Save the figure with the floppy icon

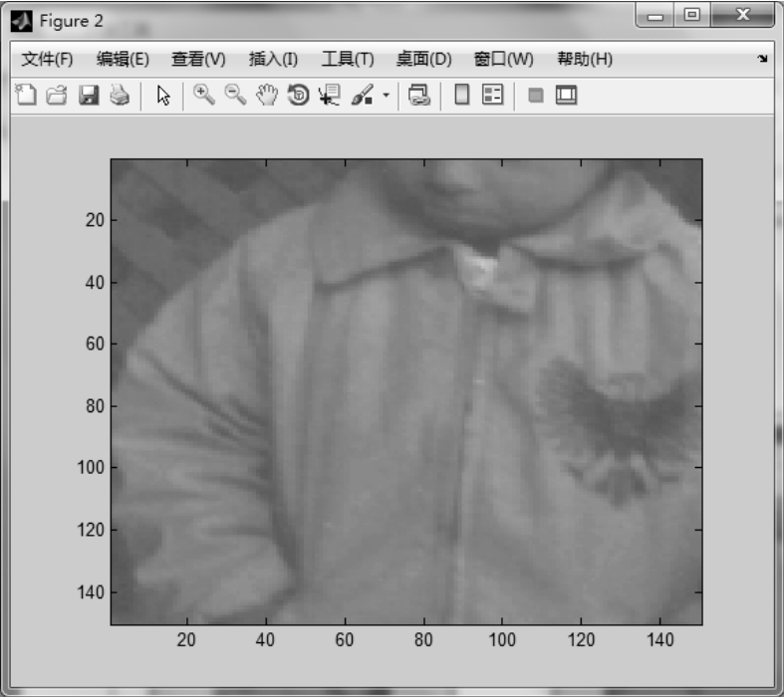[89, 95]
